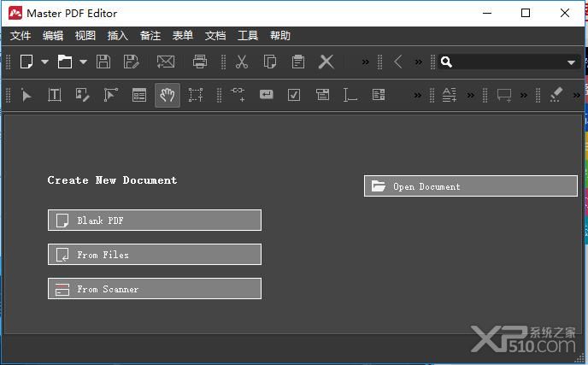Open the 备注 menu
The height and width of the screenshot is (365, 588).
click(150, 36)
